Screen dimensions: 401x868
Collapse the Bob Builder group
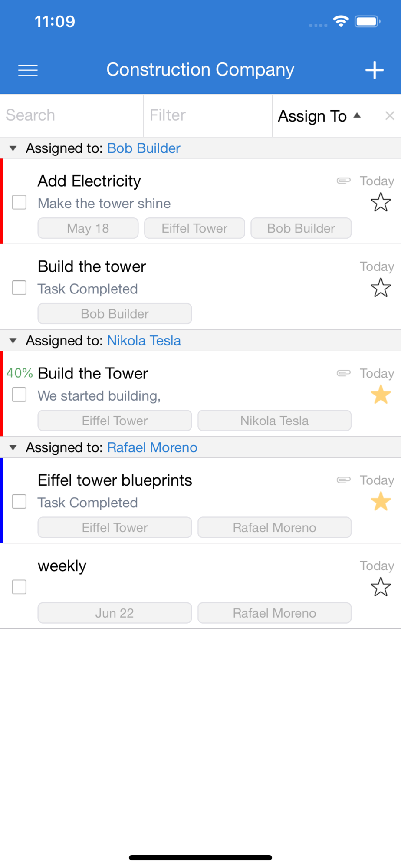click(x=13, y=148)
